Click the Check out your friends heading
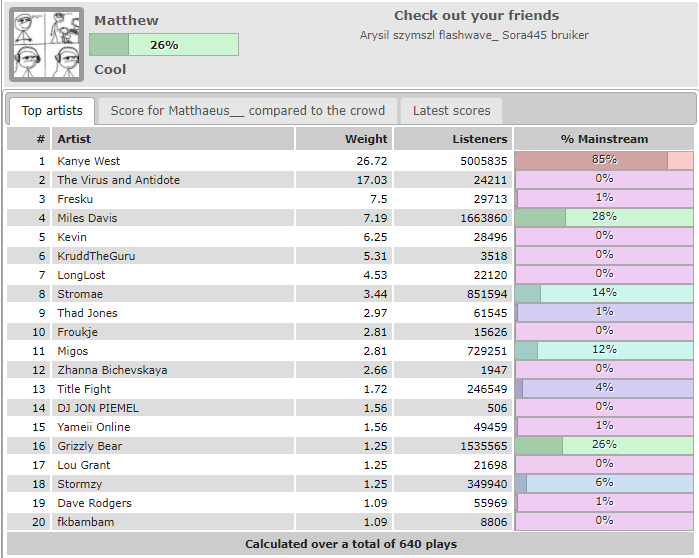 [x=476, y=16]
